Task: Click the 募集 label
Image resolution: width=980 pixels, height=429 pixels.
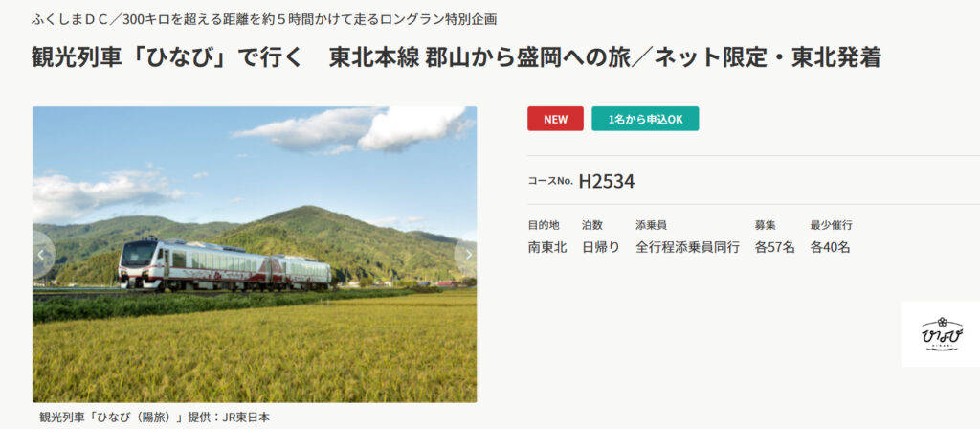Action: (765, 225)
